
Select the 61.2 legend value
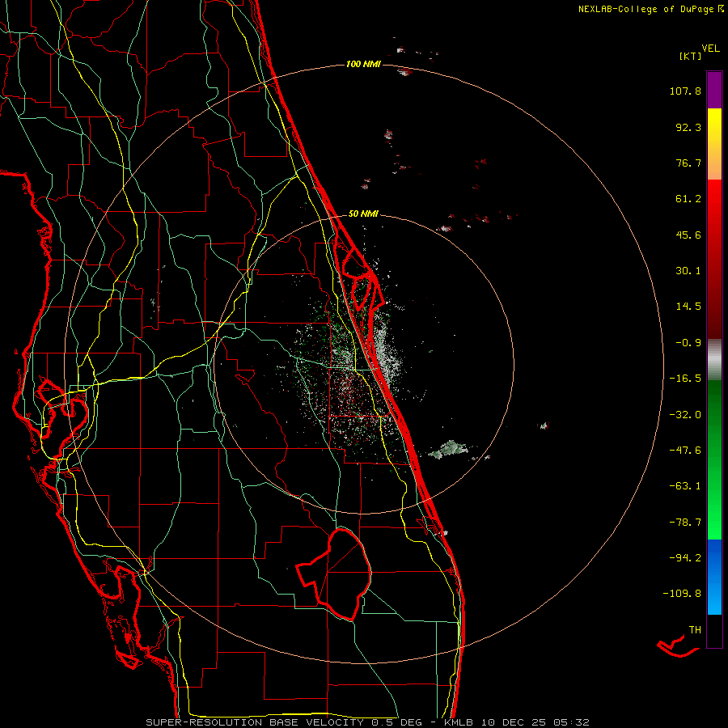(688, 199)
